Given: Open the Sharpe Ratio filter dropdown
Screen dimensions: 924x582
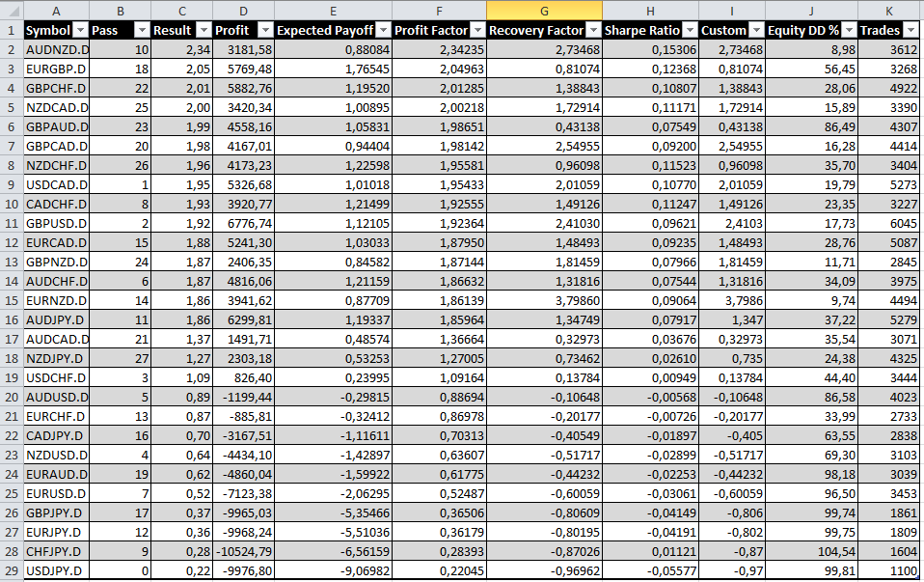Looking at the screenshot, I should [x=690, y=31].
